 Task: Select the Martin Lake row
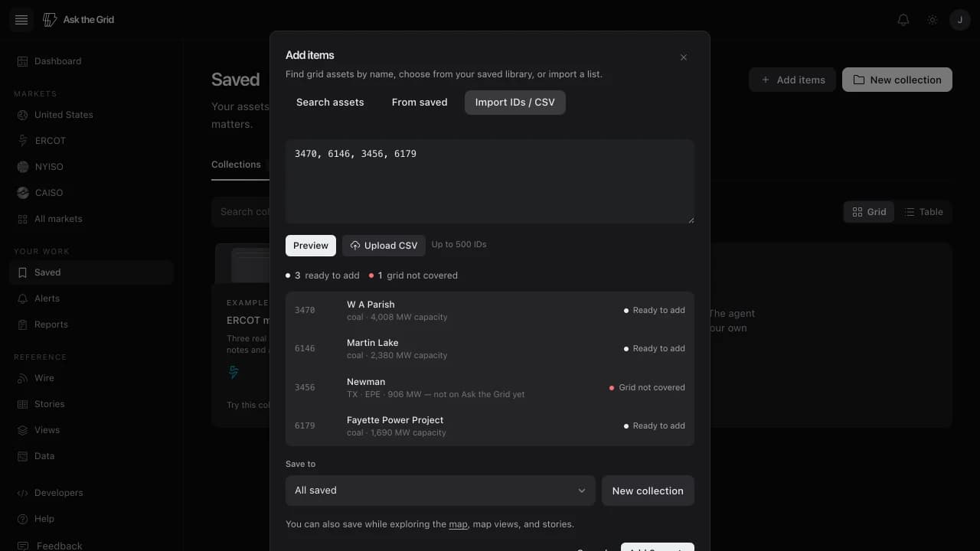click(x=490, y=349)
